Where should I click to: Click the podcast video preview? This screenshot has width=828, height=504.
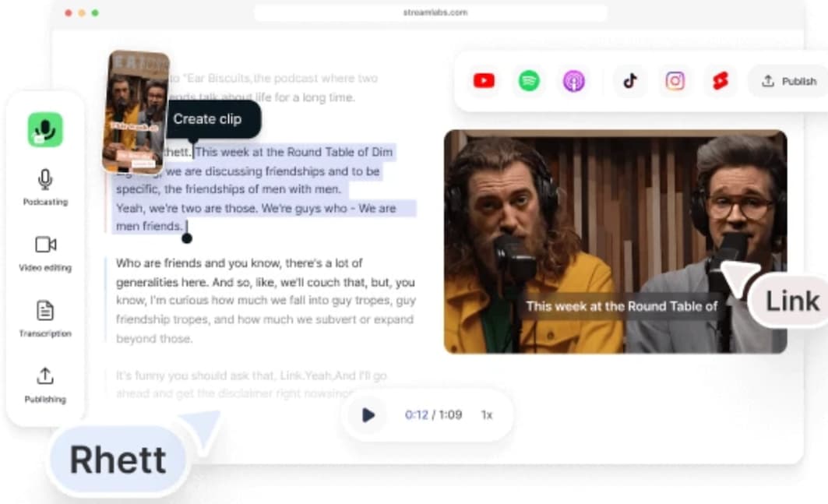tap(615, 241)
